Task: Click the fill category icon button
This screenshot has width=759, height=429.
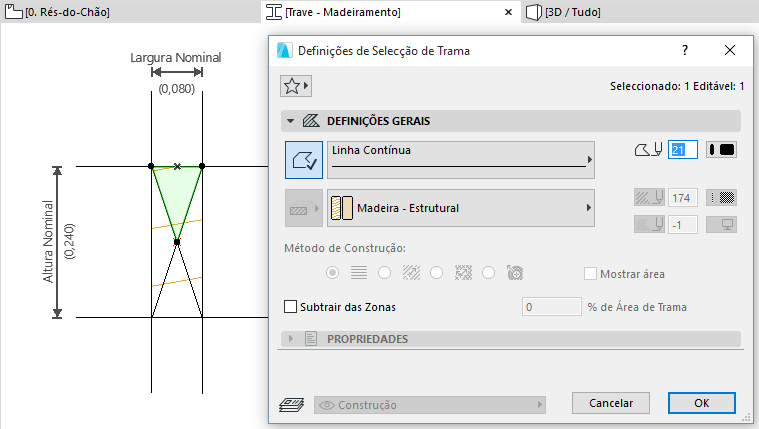Action: point(304,208)
